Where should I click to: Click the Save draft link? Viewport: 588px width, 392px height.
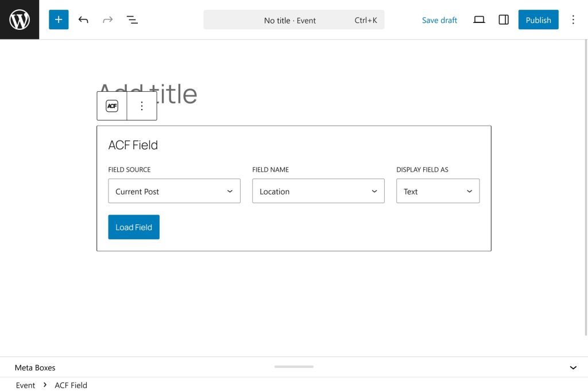pos(439,20)
